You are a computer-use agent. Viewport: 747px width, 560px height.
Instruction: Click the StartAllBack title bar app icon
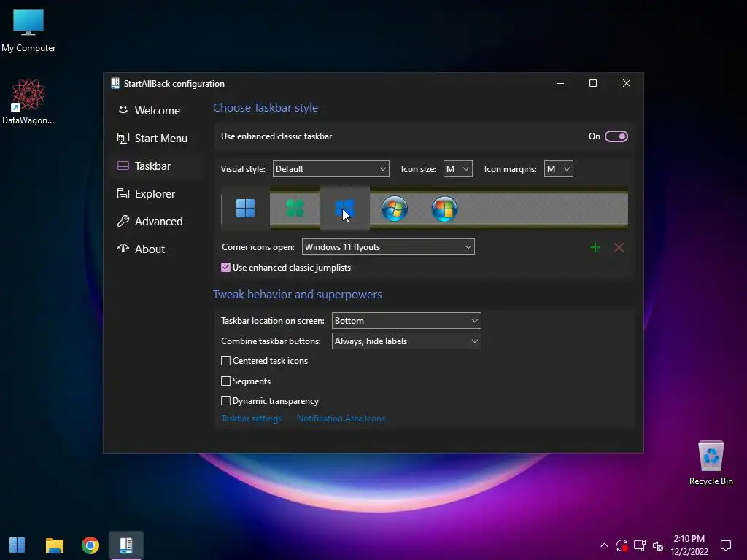115,83
